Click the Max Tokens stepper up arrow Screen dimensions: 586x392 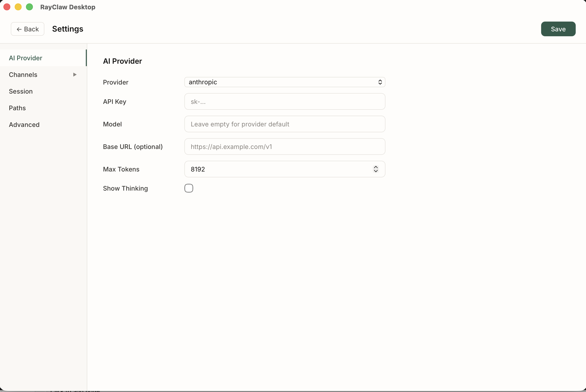376,167
